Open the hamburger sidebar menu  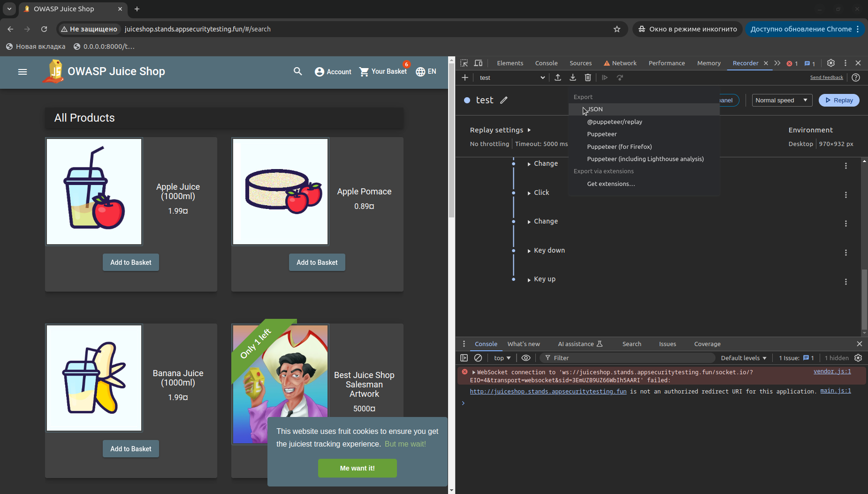[23, 72]
